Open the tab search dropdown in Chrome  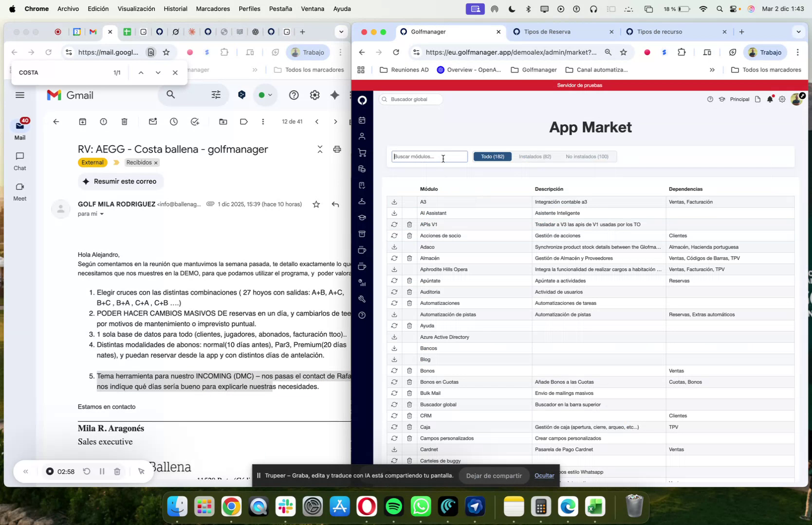[798, 31]
